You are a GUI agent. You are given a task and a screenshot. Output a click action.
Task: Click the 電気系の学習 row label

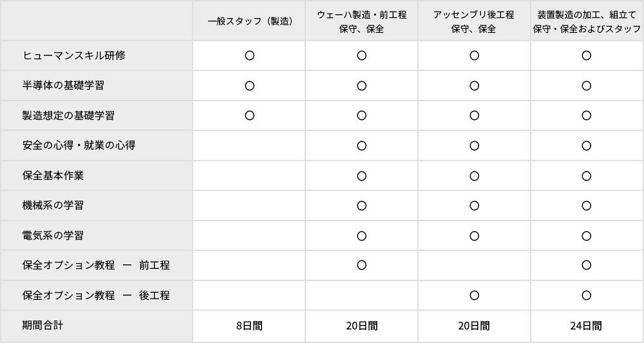tap(53, 236)
